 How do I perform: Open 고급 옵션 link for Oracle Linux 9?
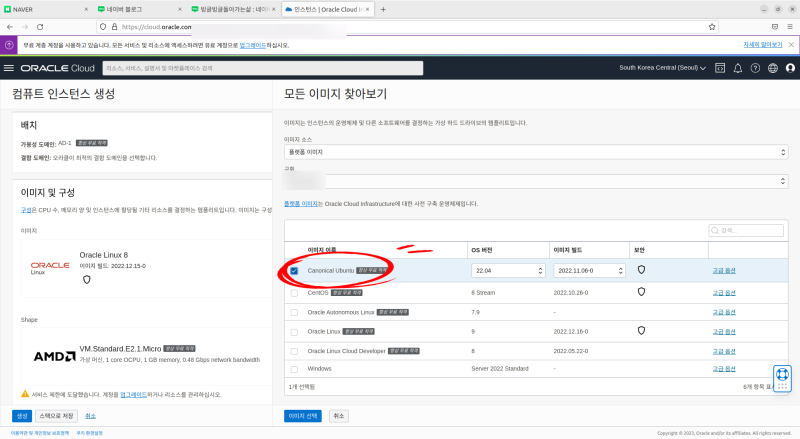[724, 332]
